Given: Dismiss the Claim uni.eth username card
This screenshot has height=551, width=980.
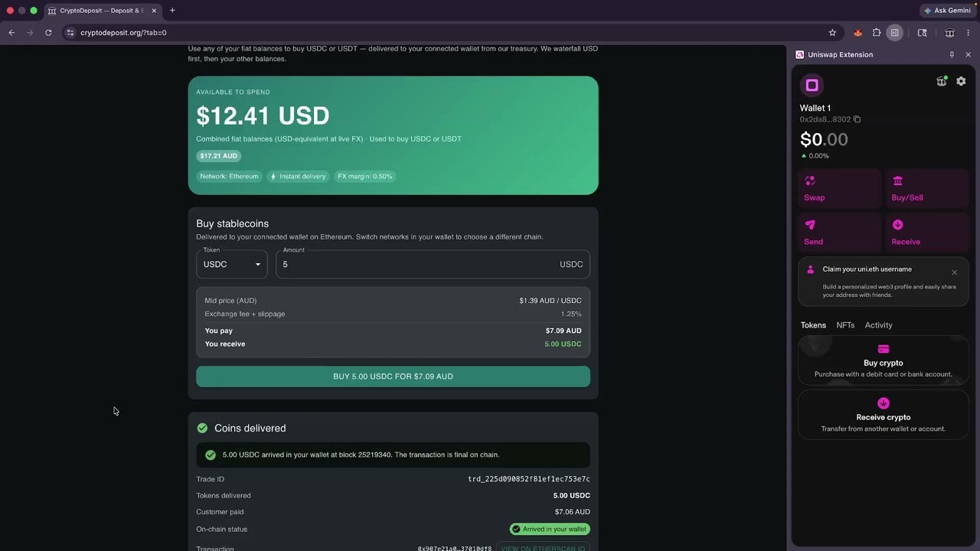Looking at the screenshot, I should [x=954, y=272].
